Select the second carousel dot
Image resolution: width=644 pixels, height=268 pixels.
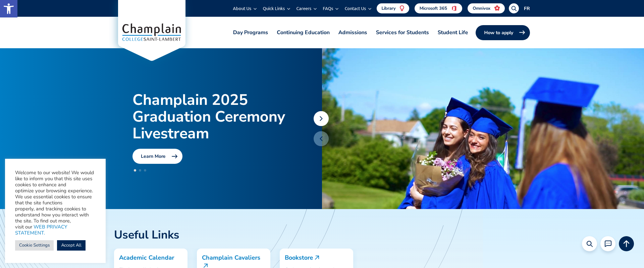click(140, 171)
